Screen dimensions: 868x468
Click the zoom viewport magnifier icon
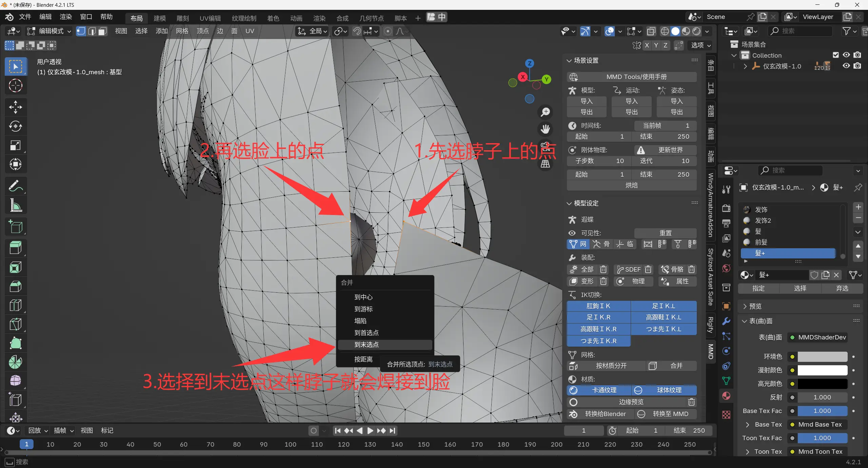tap(545, 112)
